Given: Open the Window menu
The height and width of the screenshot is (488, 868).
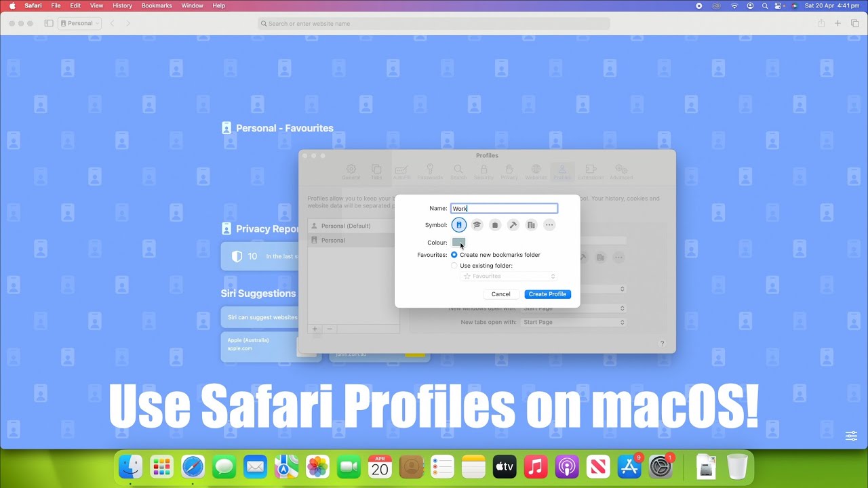Looking at the screenshot, I should tap(193, 5).
